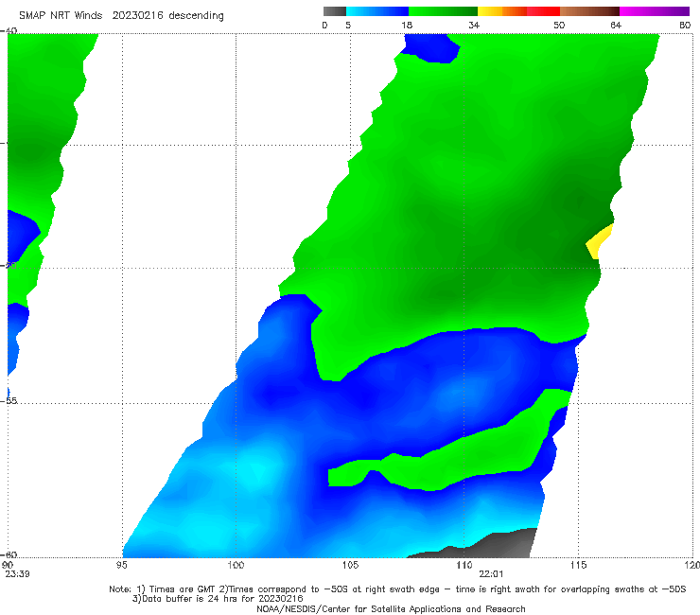The width and height of the screenshot is (700, 615).
Task: Click the yellow high-wind patch on the swath edge
Action: pos(599,241)
